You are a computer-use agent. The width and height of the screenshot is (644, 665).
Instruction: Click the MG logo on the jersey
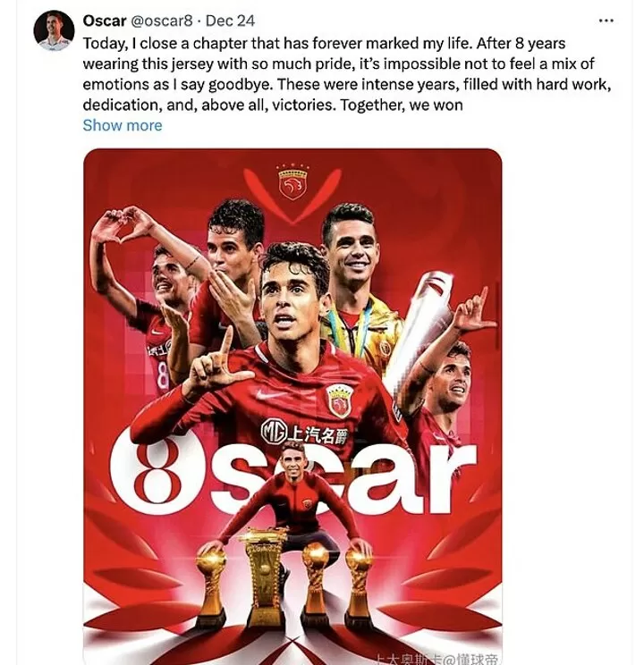click(274, 432)
